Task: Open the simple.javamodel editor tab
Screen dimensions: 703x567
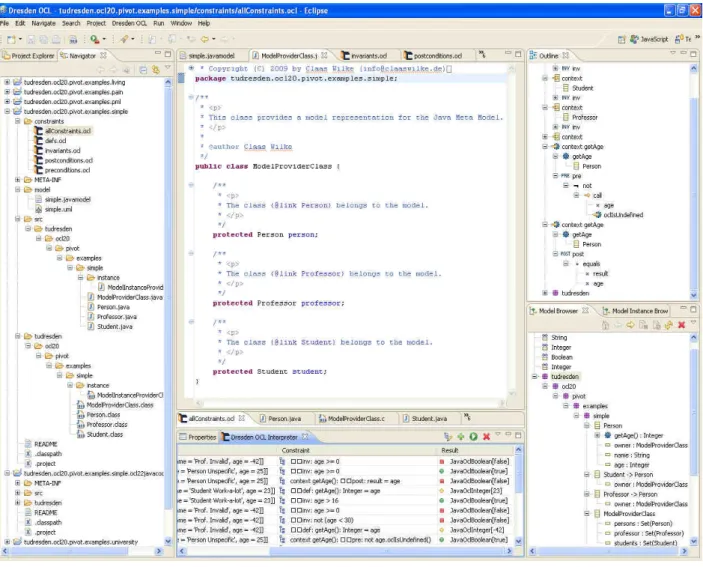Action: (x=211, y=56)
